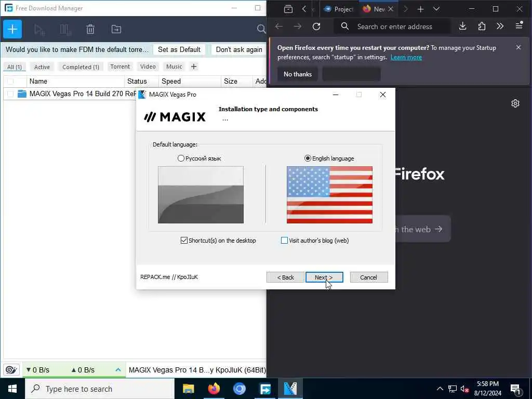This screenshot has height=399, width=532.
Task: Select the English language radio button
Action: [308, 158]
